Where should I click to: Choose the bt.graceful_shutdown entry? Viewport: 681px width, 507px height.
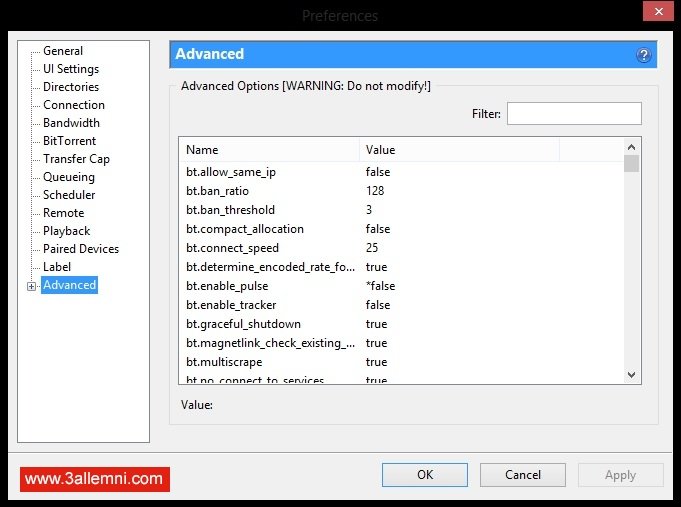(243, 324)
